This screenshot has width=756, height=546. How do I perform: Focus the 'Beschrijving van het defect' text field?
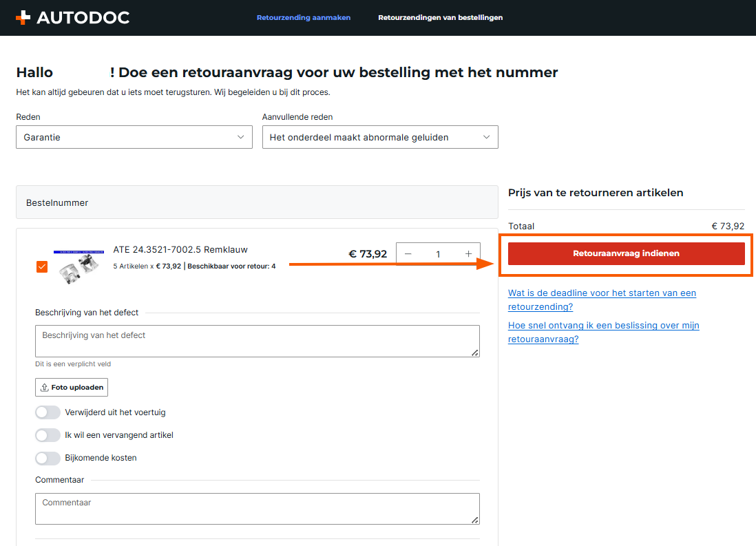(257, 341)
